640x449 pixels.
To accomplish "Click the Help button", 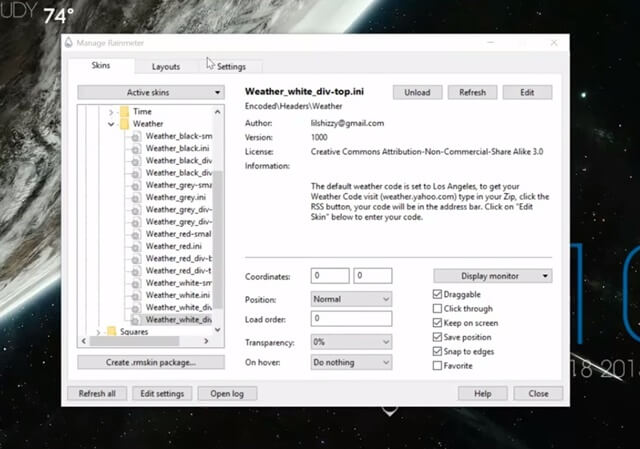I will tap(482, 393).
